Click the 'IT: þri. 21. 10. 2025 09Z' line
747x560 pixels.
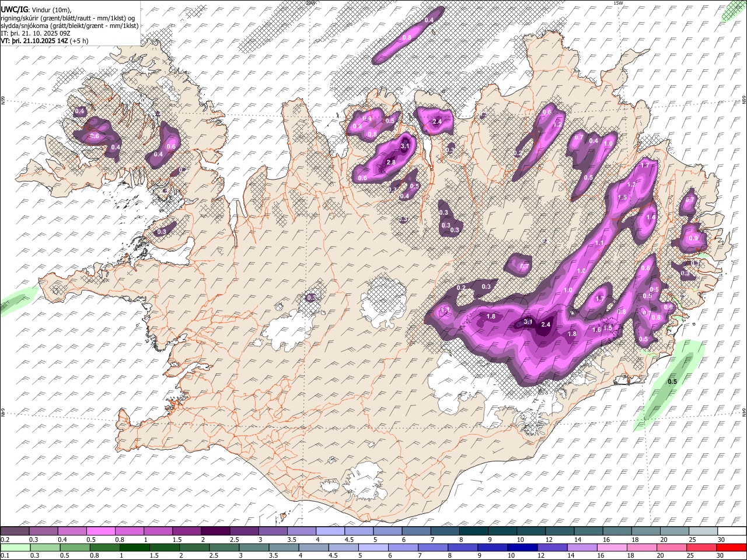35,33
